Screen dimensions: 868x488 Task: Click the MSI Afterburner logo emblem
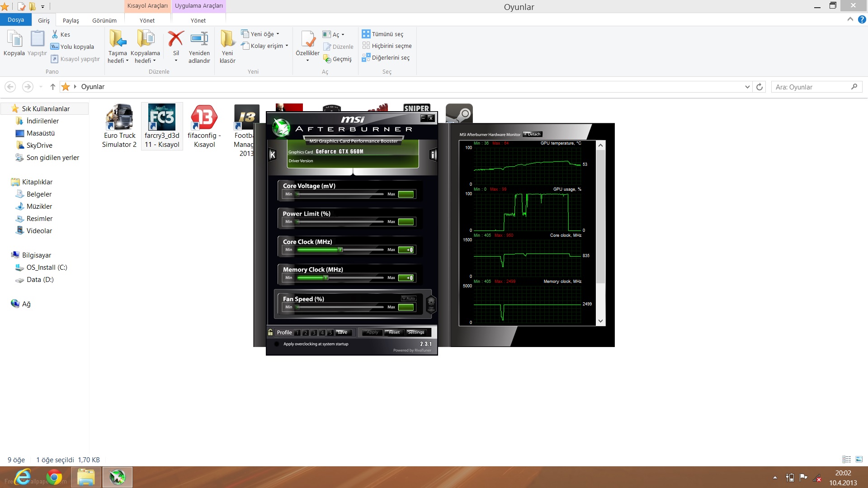coord(281,127)
